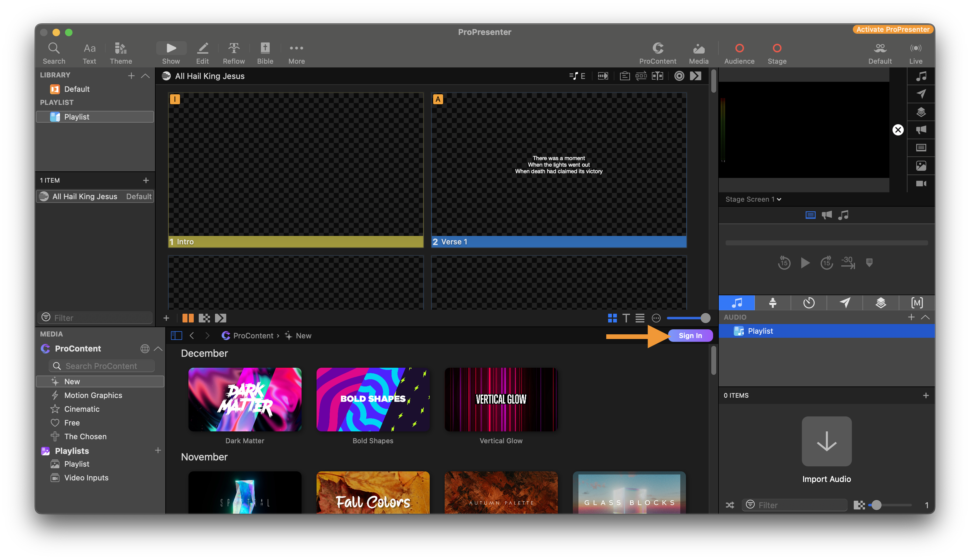Adjust the slide thumbnail size slider
This screenshot has width=970, height=560.
[705, 318]
